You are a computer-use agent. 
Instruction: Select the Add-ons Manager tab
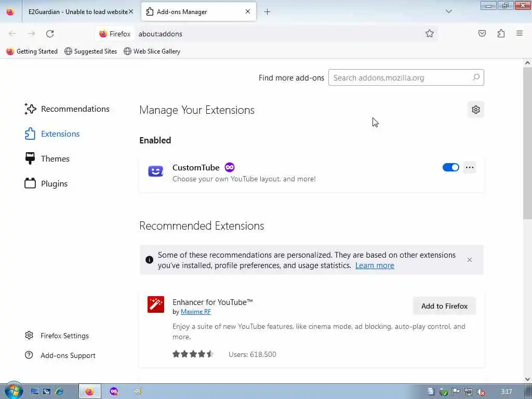[198, 12]
